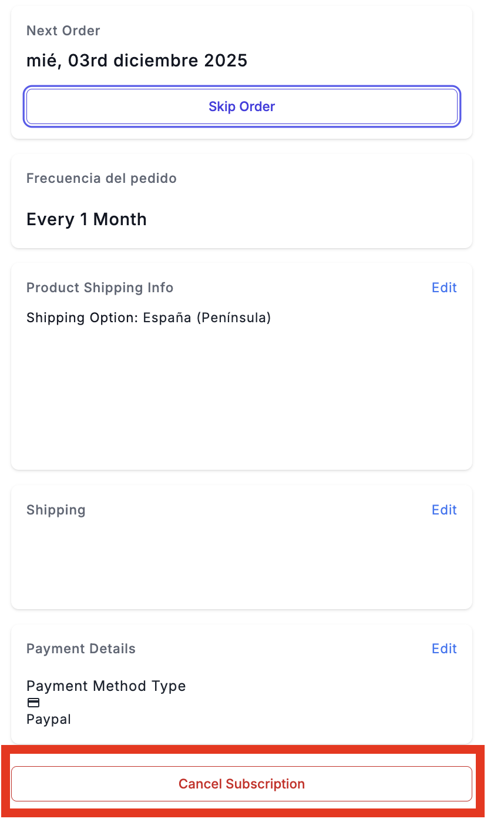Screen dimensions: 504x822
Task: Click the Skip Order button
Action: point(241,106)
